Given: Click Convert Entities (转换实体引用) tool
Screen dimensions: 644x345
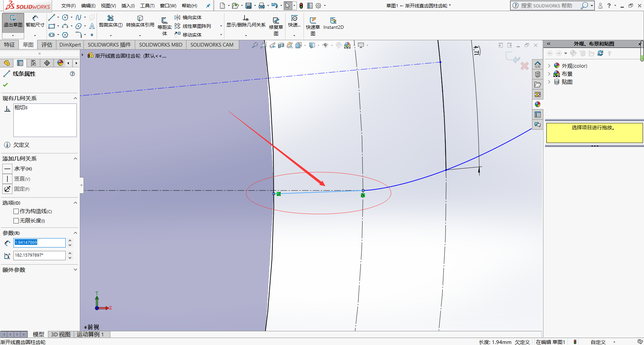Looking at the screenshot, I should pos(140,21).
